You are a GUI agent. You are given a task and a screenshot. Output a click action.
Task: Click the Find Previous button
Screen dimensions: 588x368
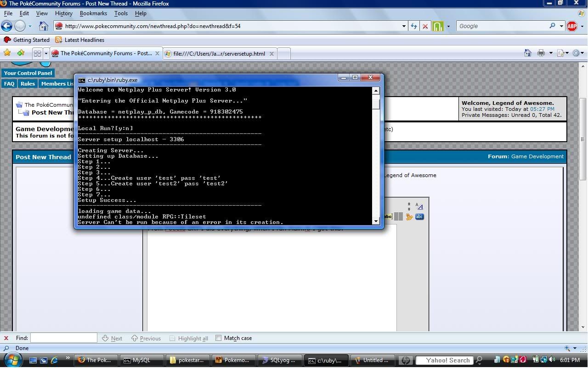[146, 338]
